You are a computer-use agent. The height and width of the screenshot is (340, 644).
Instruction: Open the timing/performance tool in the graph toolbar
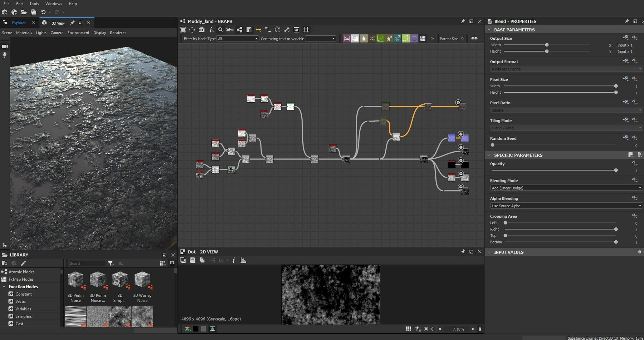click(278, 30)
